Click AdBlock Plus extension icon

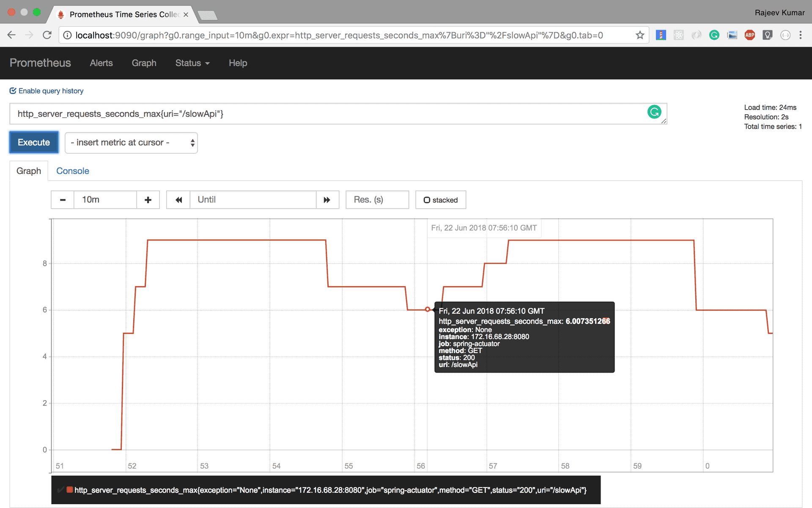pyautogui.click(x=749, y=35)
